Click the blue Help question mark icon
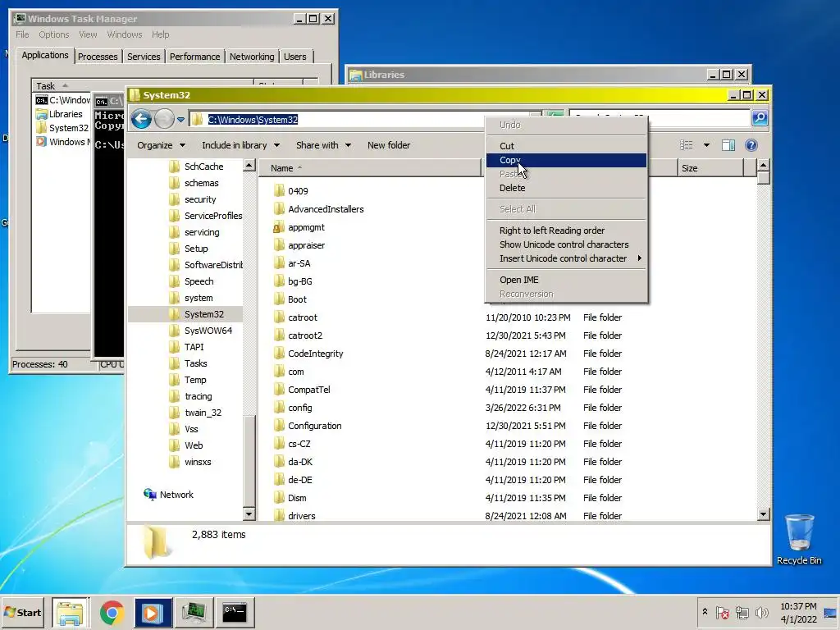 751,145
